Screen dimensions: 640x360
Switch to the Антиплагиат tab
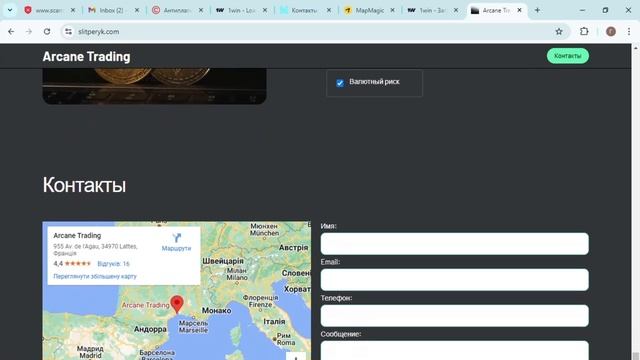178,10
